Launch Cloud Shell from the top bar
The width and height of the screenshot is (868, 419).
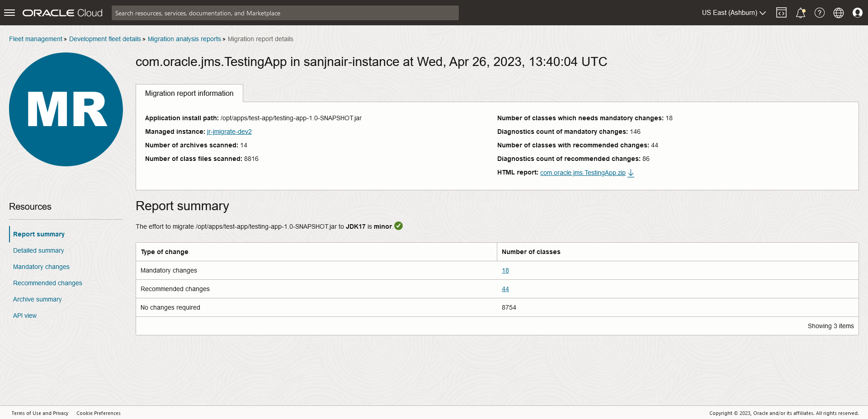pyautogui.click(x=782, y=13)
